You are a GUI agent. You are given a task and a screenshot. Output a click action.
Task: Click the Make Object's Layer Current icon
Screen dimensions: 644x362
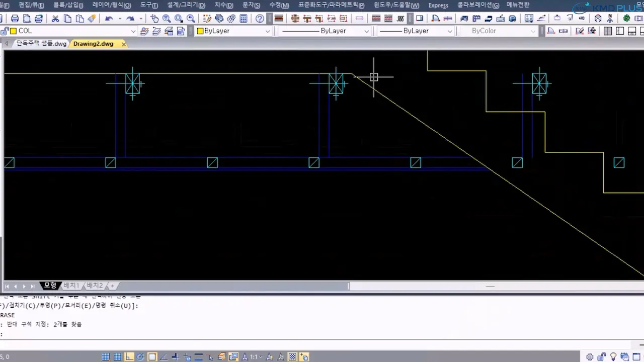(144, 31)
